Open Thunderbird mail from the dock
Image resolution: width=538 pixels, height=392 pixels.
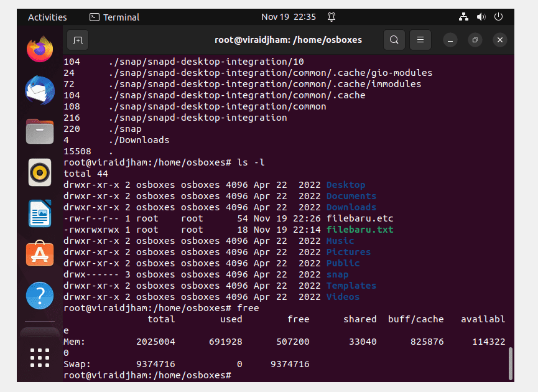(40, 90)
